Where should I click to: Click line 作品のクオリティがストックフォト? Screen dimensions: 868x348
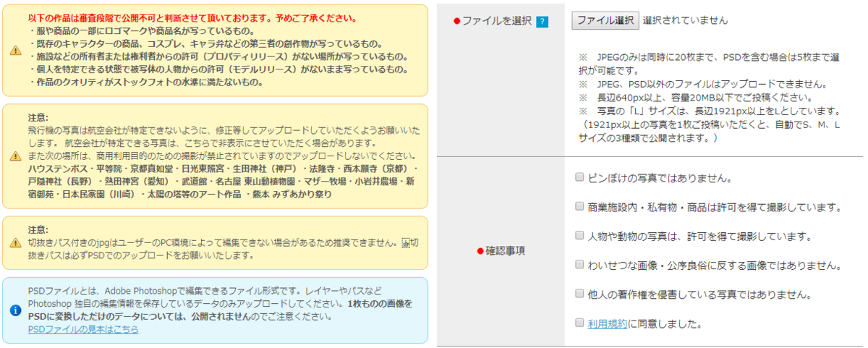[x=147, y=82]
